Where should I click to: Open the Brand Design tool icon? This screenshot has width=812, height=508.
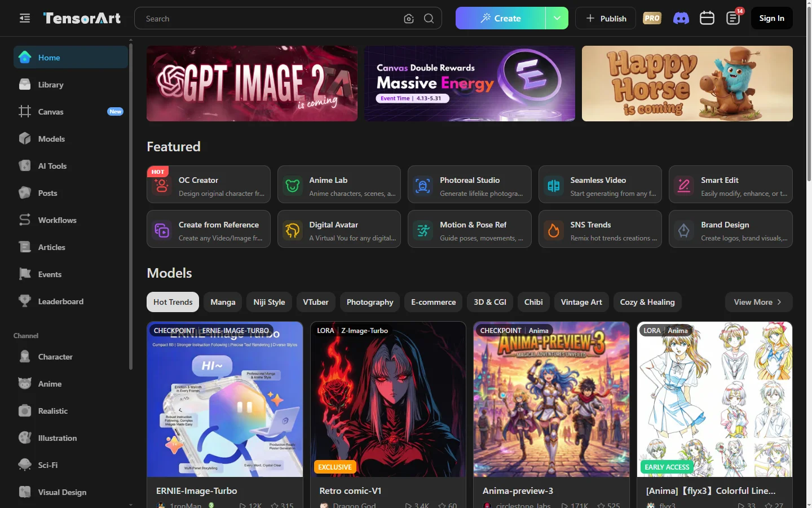[684, 230]
